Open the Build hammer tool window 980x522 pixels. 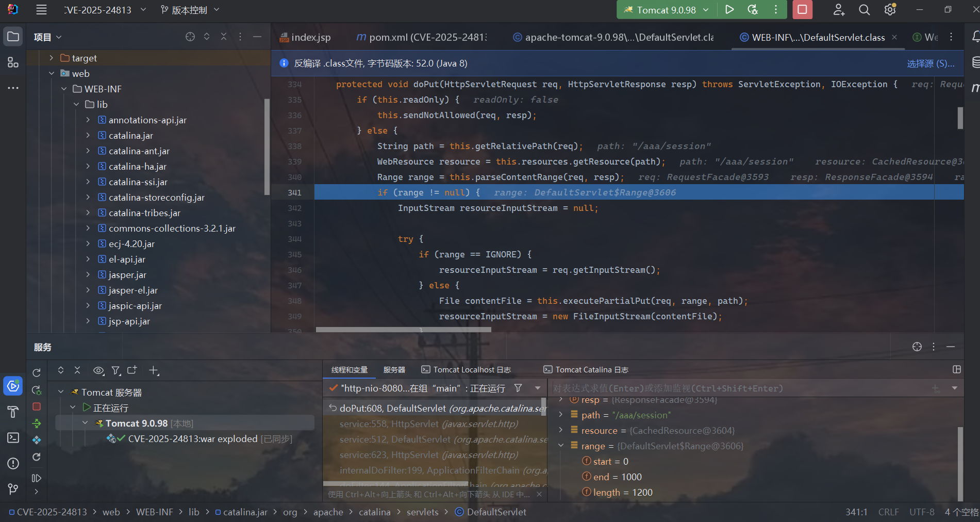tap(13, 412)
